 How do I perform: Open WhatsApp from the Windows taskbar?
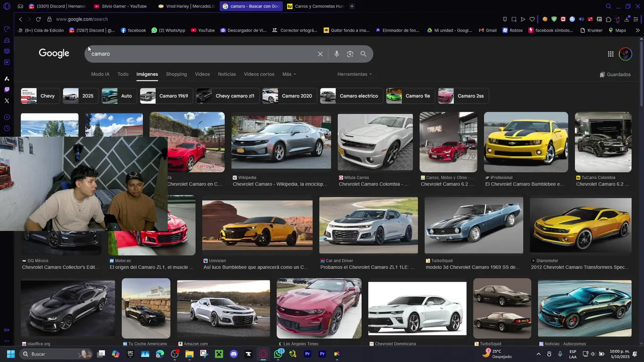[278, 354]
